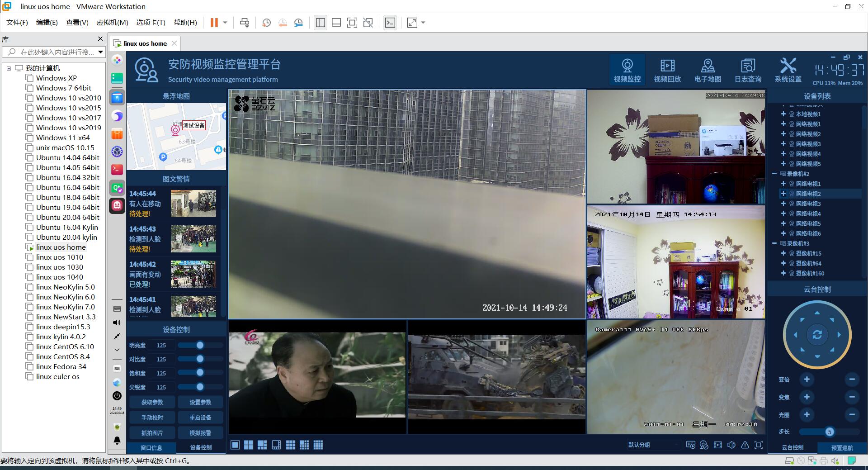
Task: Adjust the 饱和度 saturation slider
Action: 200,373
